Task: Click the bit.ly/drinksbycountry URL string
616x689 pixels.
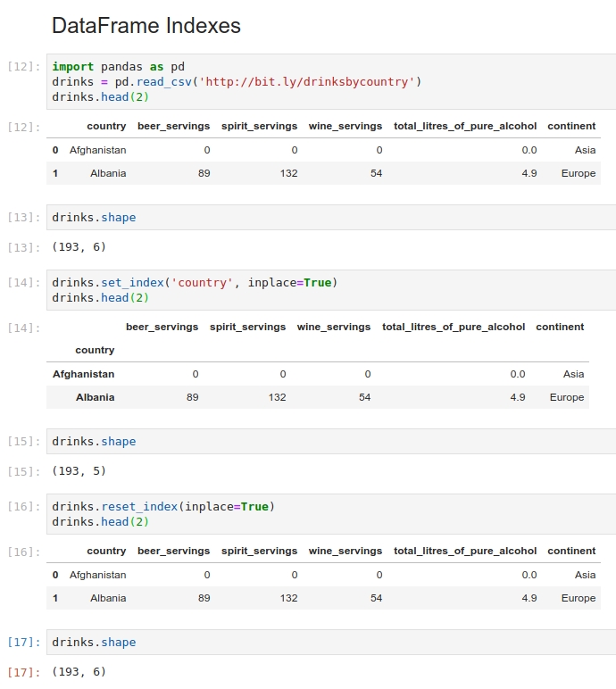Action: click(x=307, y=82)
